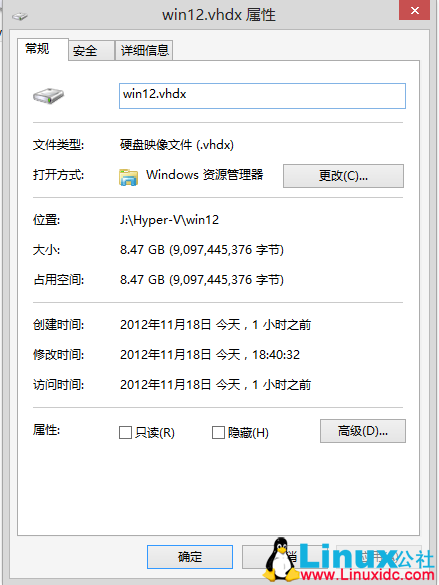Focus the win12.vhdx filename field
The height and width of the screenshot is (585, 439).
262,96
